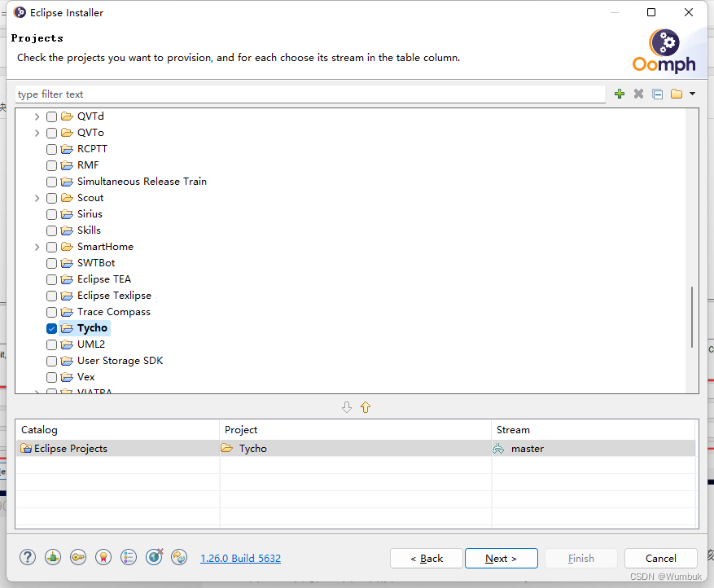Click the Eclipse Installer title bar icon
Image resolution: width=714 pixels, height=588 pixels.
click(20, 12)
